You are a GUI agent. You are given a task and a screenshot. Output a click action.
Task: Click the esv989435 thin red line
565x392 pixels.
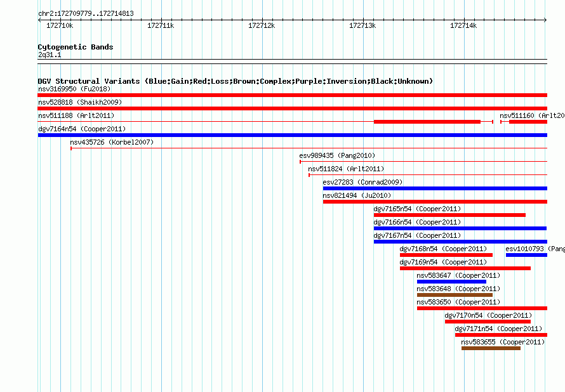coord(423,162)
